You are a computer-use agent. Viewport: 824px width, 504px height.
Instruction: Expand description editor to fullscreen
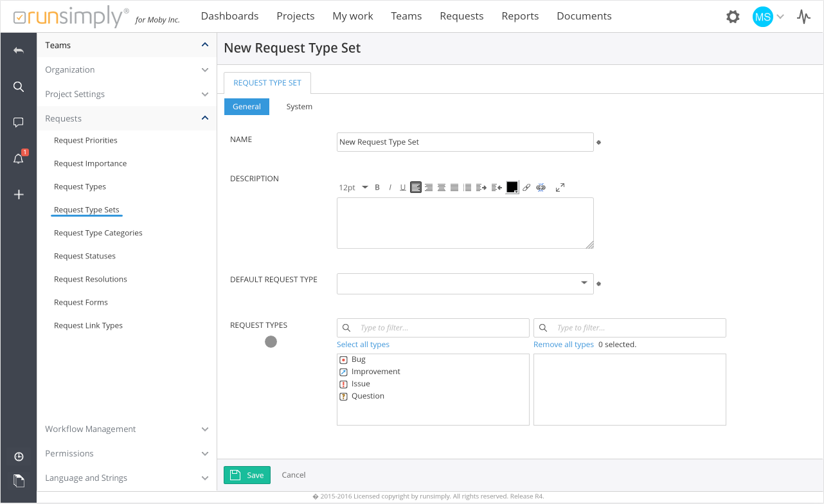pyautogui.click(x=560, y=188)
